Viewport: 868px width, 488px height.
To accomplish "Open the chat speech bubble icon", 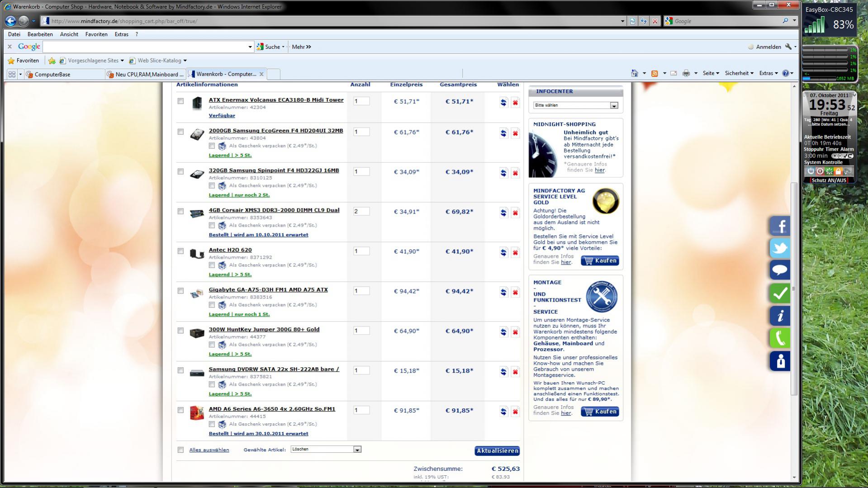I will (780, 270).
